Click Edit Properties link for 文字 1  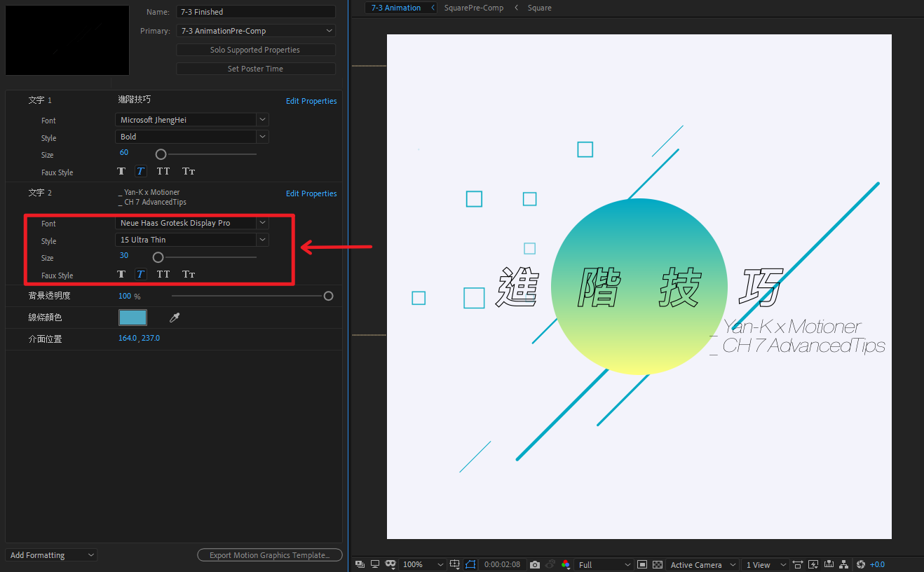click(x=311, y=101)
